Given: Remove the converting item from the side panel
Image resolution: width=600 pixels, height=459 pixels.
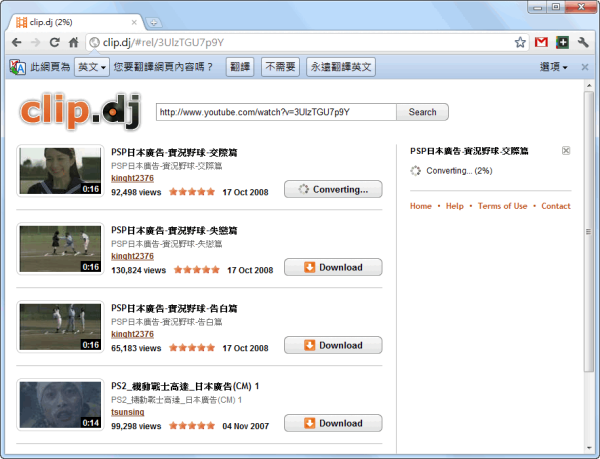Looking at the screenshot, I should [566, 151].
